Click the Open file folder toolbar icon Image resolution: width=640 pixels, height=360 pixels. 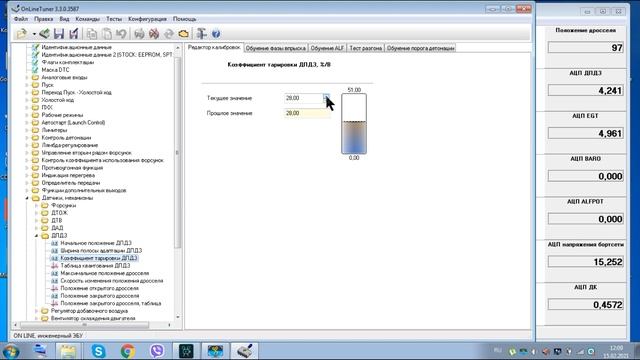[21, 34]
